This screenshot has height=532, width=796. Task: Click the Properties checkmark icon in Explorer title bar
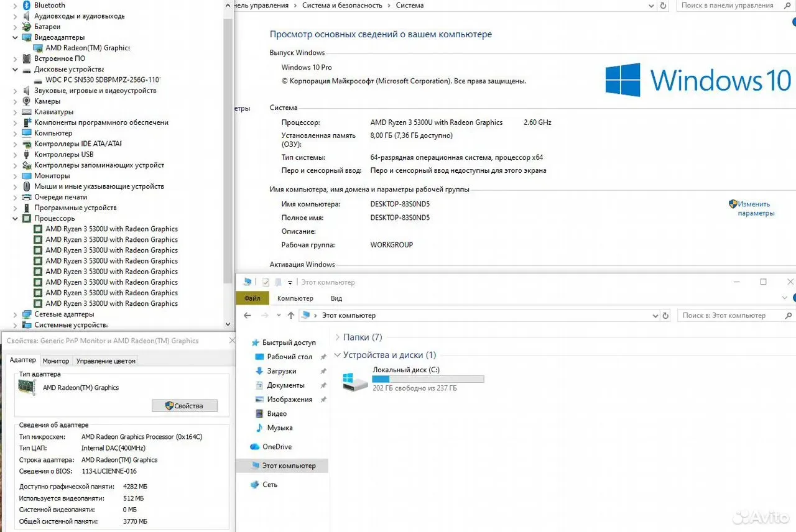266,282
